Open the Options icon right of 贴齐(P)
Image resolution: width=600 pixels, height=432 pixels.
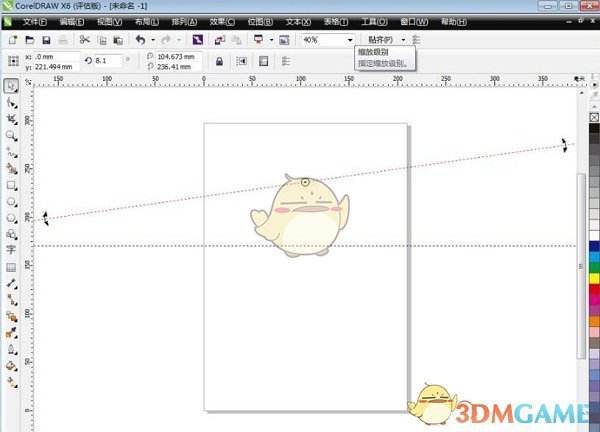(416, 40)
